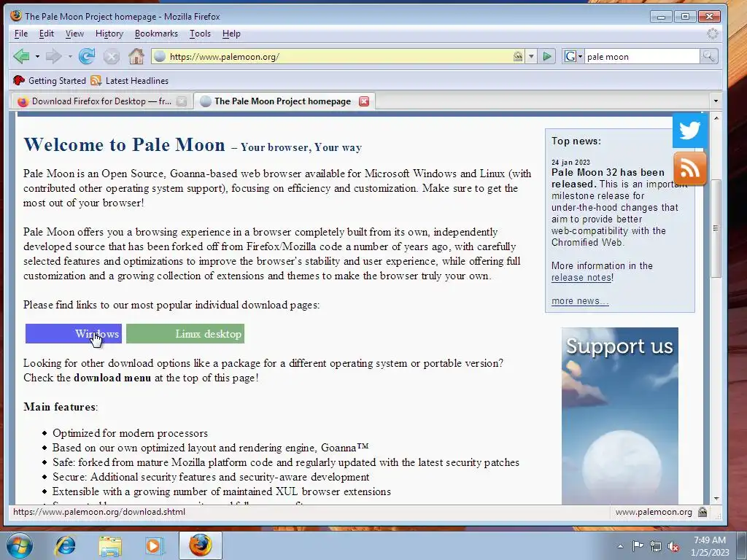The width and height of the screenshot is (747, 560).
Task: Click the www.palemoon.org status bar text
Action: [654, 512]
